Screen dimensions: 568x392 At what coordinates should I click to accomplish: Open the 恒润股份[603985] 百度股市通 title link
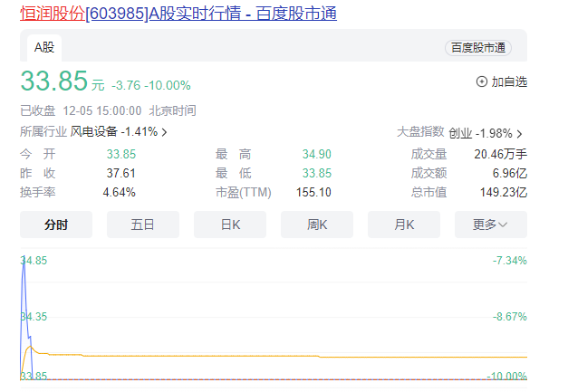[178, 14]
